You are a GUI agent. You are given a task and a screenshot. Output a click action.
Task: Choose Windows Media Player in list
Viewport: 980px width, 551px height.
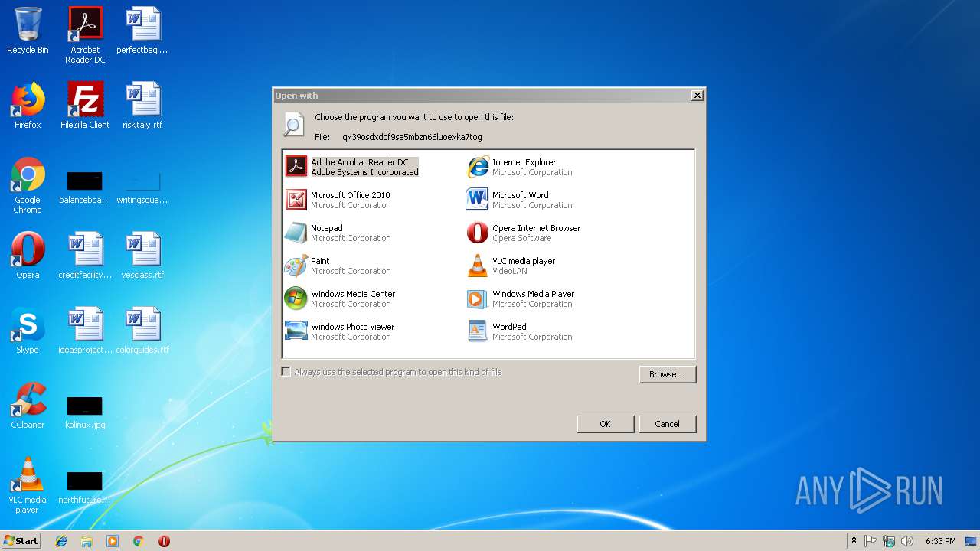521,298
